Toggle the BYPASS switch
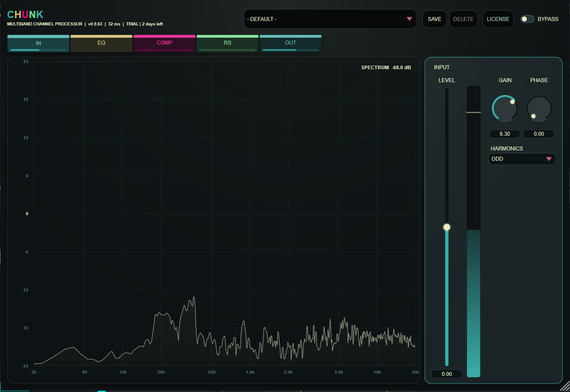This screenshot has width=570, height=392. [x=527, y=19]
